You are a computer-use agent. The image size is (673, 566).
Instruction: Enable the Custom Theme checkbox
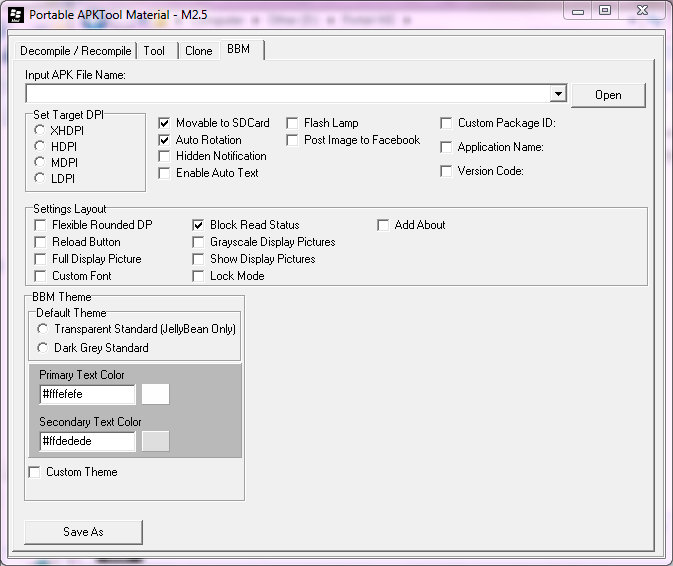point(34,472)
